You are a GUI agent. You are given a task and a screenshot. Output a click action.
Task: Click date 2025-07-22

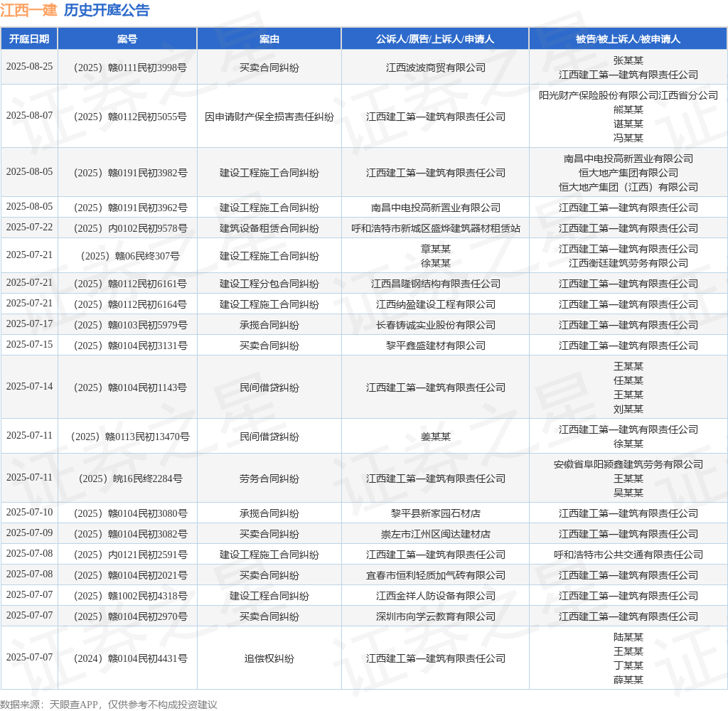pos(29,227)
